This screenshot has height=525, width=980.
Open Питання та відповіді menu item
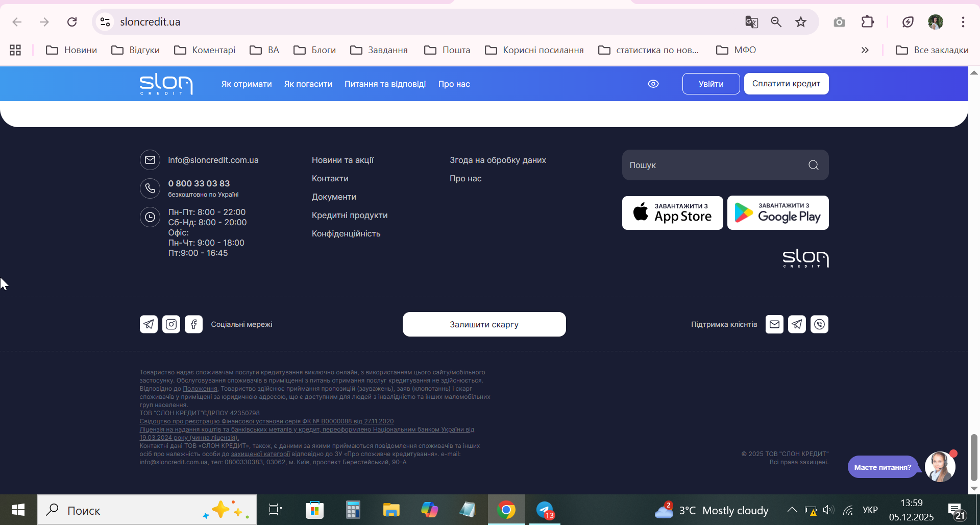click(x=385, y=84)
